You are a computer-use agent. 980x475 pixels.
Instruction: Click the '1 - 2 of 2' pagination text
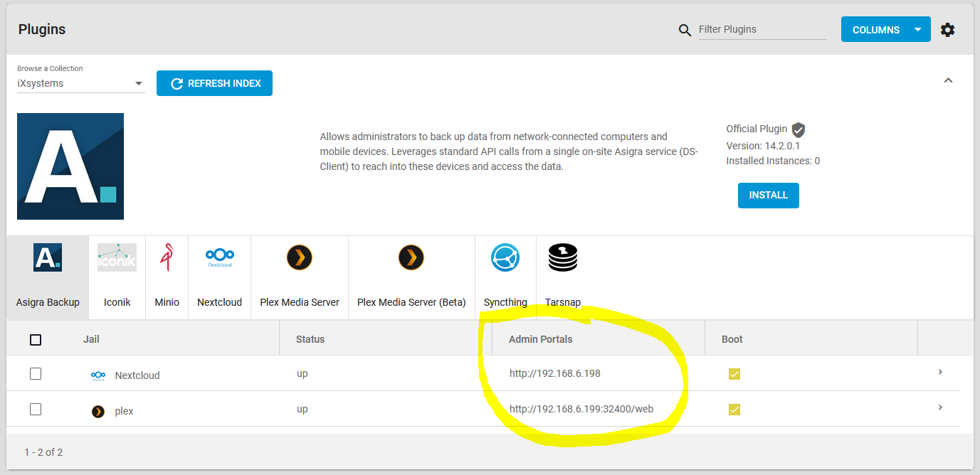[x=43, y=452]
